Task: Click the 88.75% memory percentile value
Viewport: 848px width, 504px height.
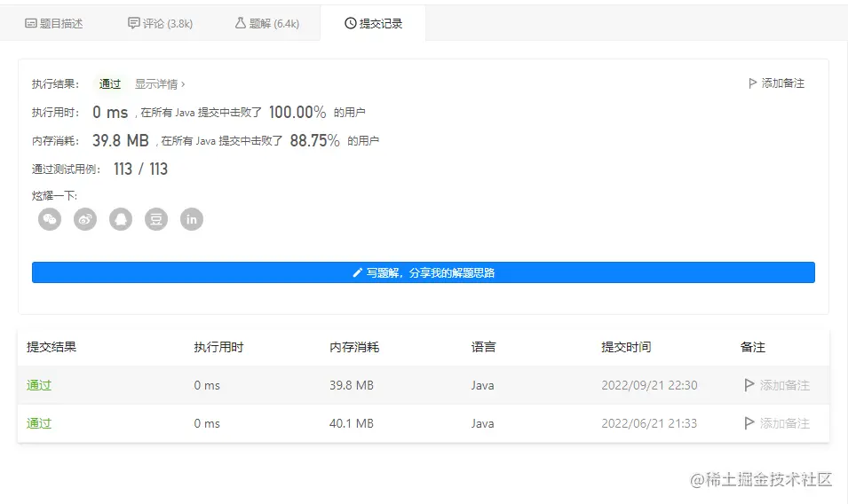Action: click(x=314, y=140)
